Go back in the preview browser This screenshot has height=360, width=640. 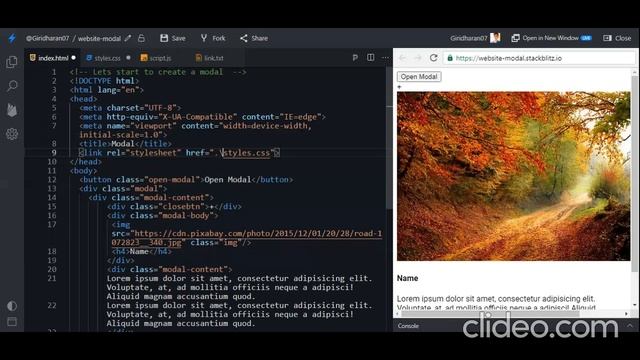tap(402, 58)
